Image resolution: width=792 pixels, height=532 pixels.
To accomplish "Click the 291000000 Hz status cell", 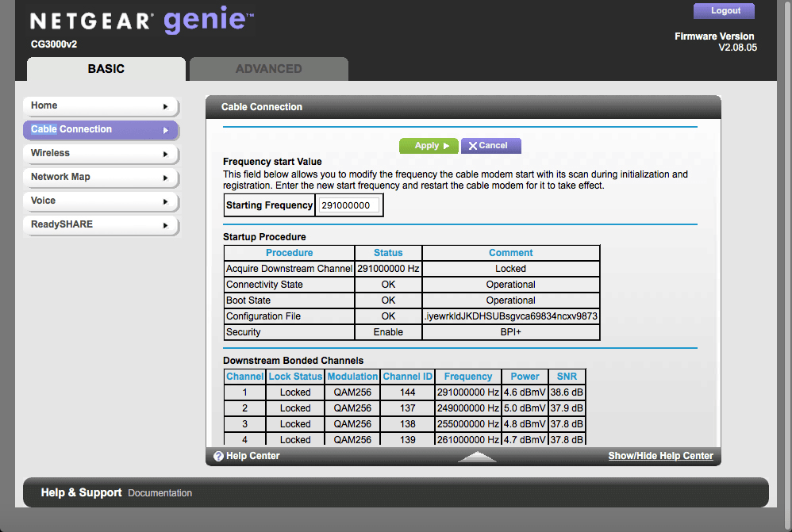I will coord(388,269).
